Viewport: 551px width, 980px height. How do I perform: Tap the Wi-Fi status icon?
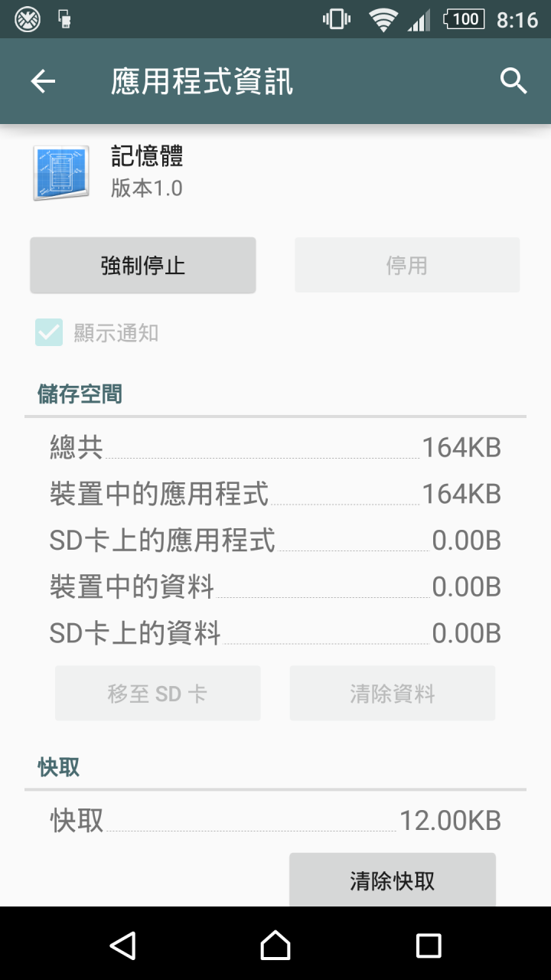click(382, 19)
